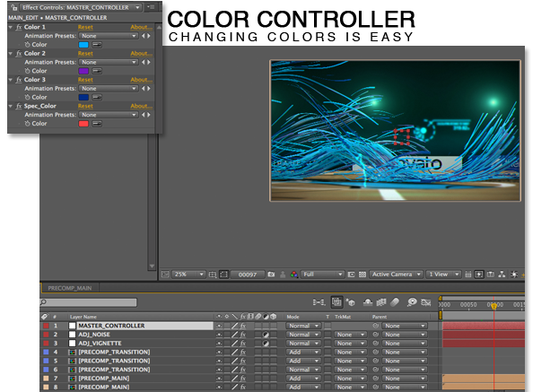Click the motion blur icon in timeline toolbar
Image resolution: width=550 pixels, height=392 pixels.
[395, 303]
